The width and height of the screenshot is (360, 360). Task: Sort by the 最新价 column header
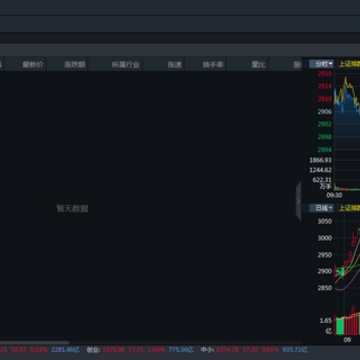pyautogui.click(x=33, y=65)
